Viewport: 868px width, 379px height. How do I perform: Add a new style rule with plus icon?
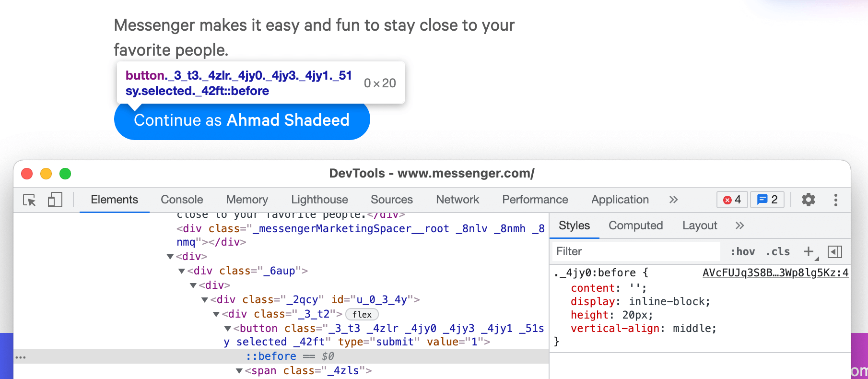pos(809,251)
